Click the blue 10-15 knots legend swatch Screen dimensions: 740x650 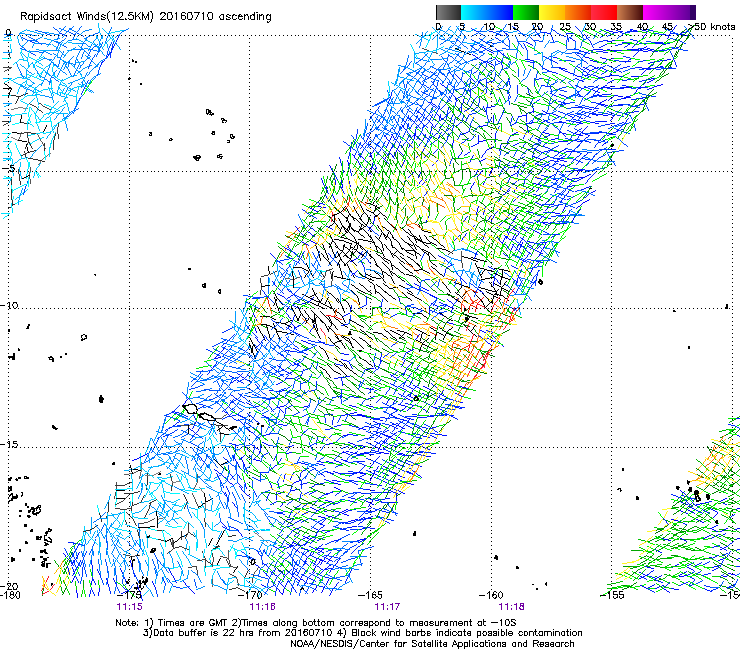pyautogui.click(x=500, y=12)
